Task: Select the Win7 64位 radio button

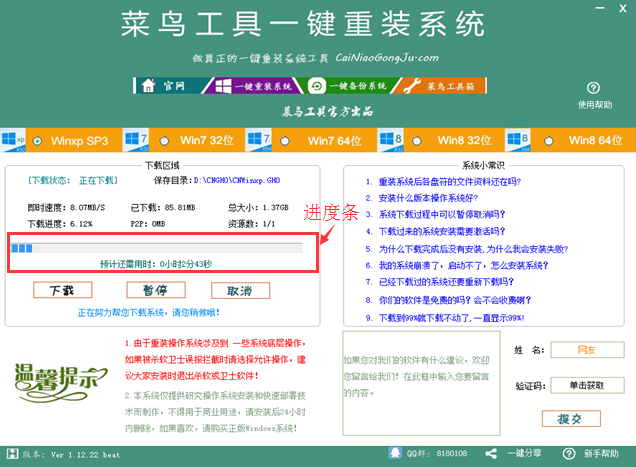Action: [285, 141]
